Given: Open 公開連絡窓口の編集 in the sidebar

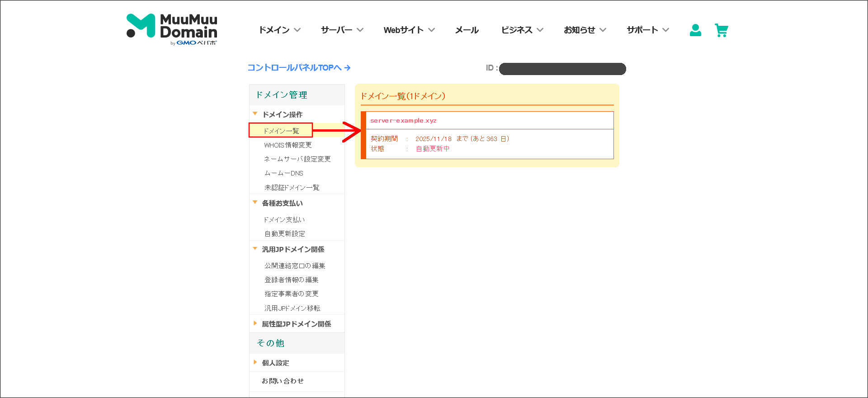Looking at the screenshot, I should pyautogui.click(x=295, y=266).
